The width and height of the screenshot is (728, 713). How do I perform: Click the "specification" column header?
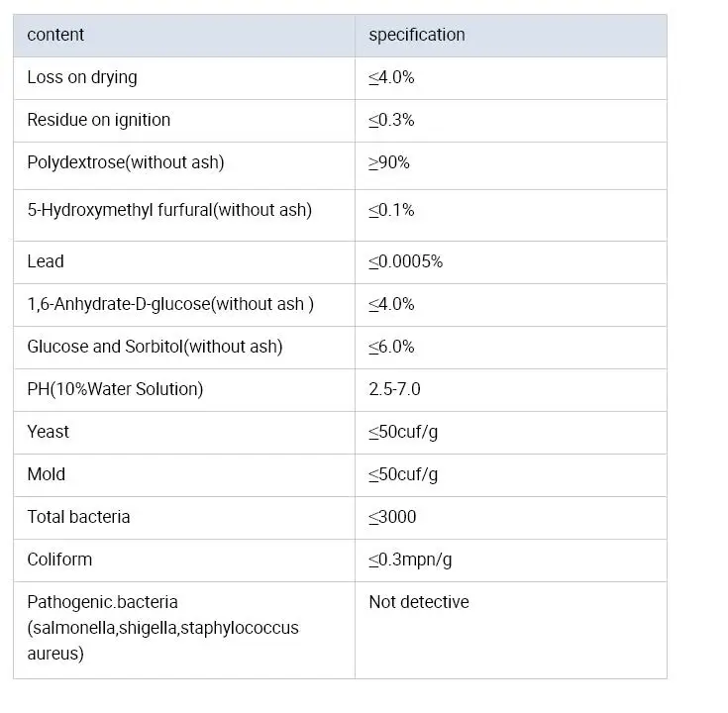point(416,35)
